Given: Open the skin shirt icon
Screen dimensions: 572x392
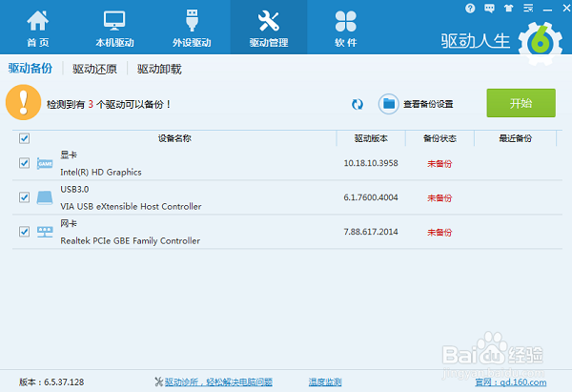Looking at the screenshot, I should (508, 8).
